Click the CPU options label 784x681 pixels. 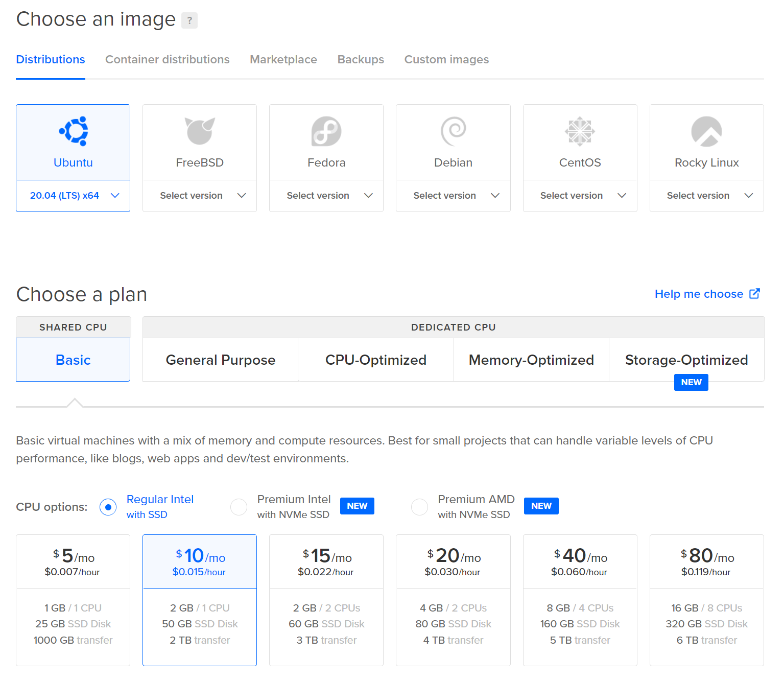coord(52,507)
